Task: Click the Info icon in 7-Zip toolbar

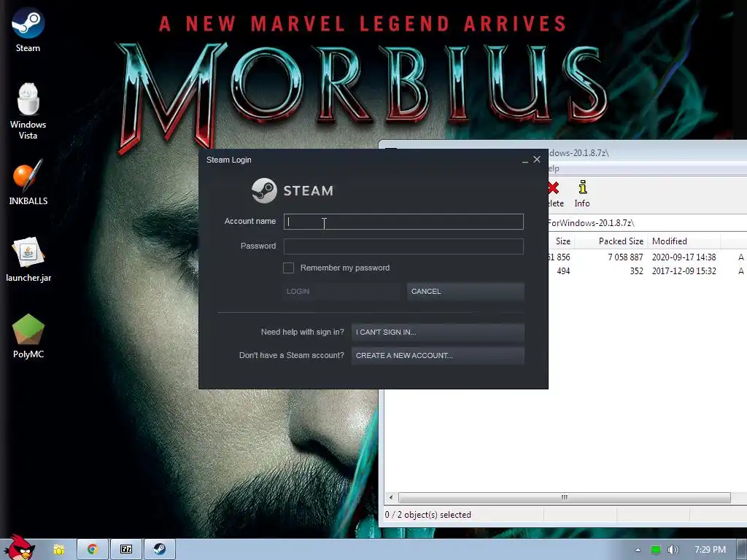Action: [x=582, y=194]
